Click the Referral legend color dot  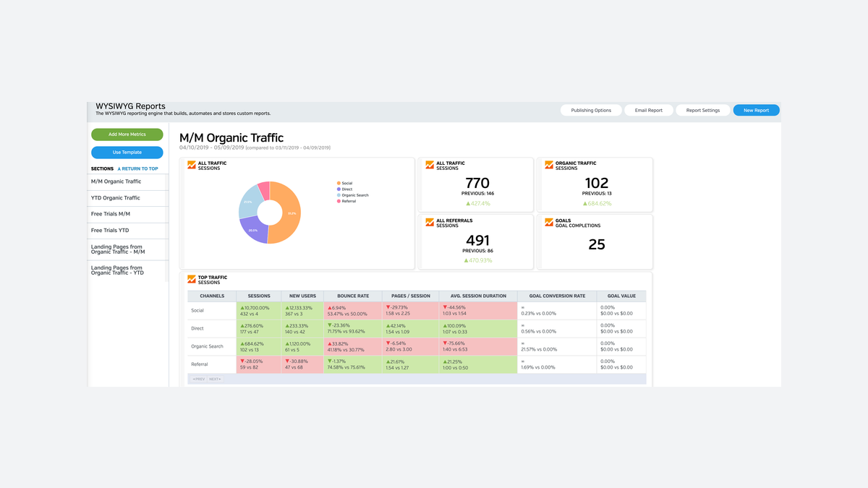coord(339,201)
